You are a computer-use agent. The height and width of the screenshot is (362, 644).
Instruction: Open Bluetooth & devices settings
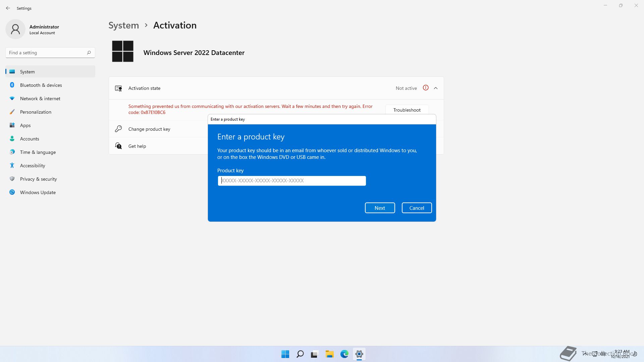(50, 85)
